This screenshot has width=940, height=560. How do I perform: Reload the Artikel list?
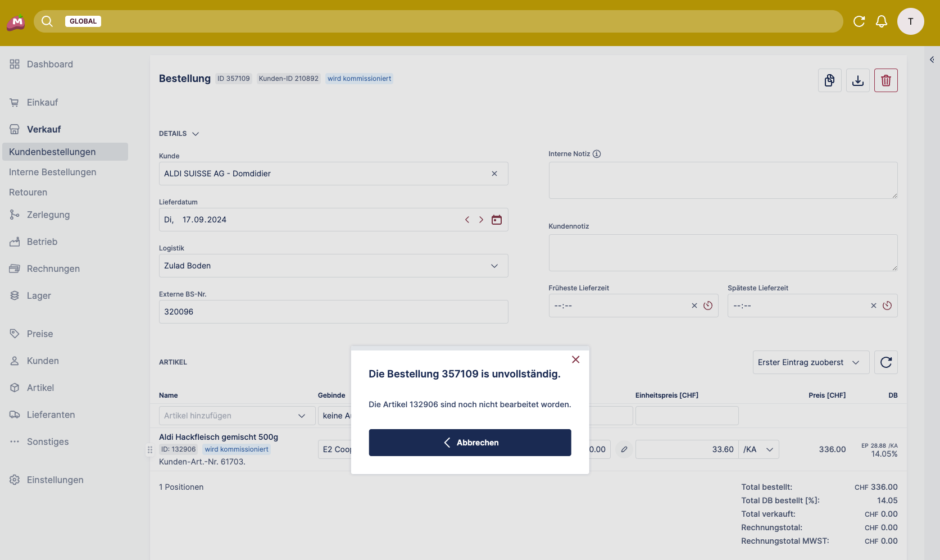pos(885,362)
